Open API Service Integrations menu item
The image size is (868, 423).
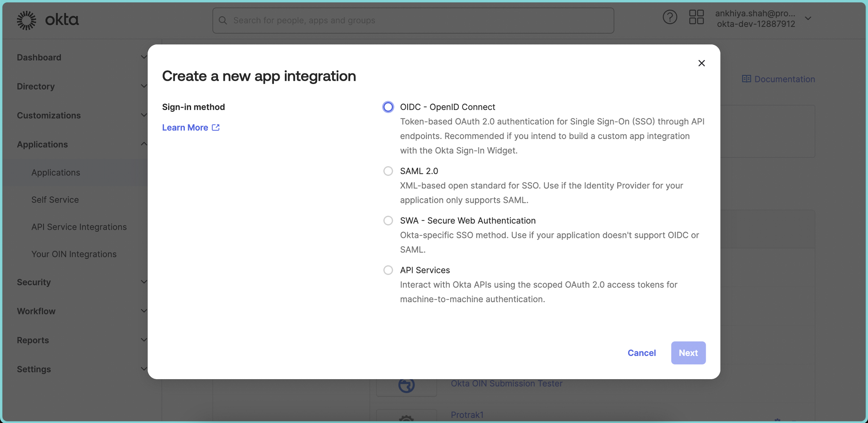79,227
